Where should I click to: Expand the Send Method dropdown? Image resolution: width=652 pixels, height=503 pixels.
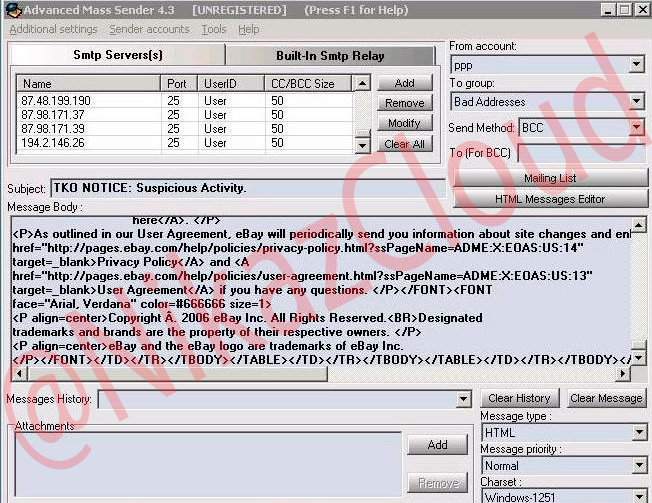[x=636, y=127]
